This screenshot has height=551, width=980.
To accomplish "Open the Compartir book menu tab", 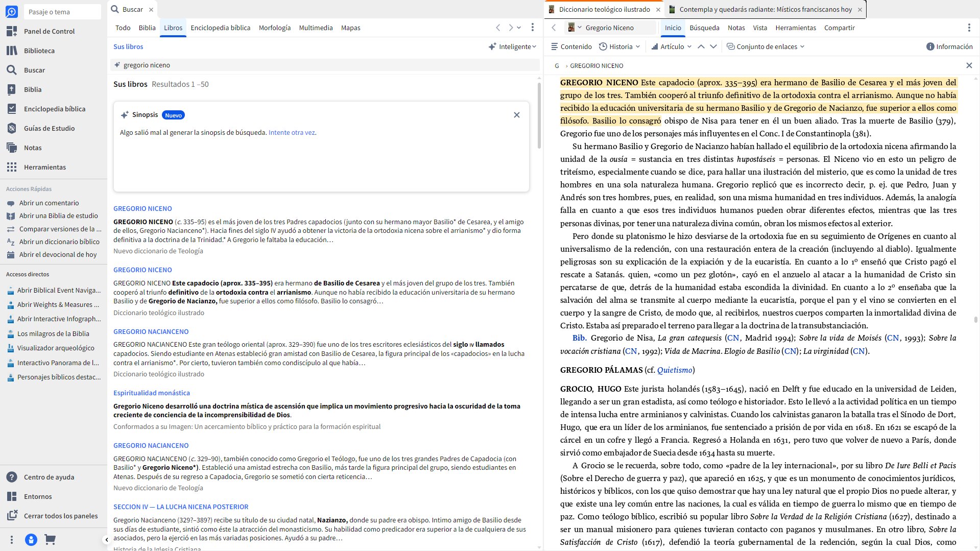I will point(839,28).
